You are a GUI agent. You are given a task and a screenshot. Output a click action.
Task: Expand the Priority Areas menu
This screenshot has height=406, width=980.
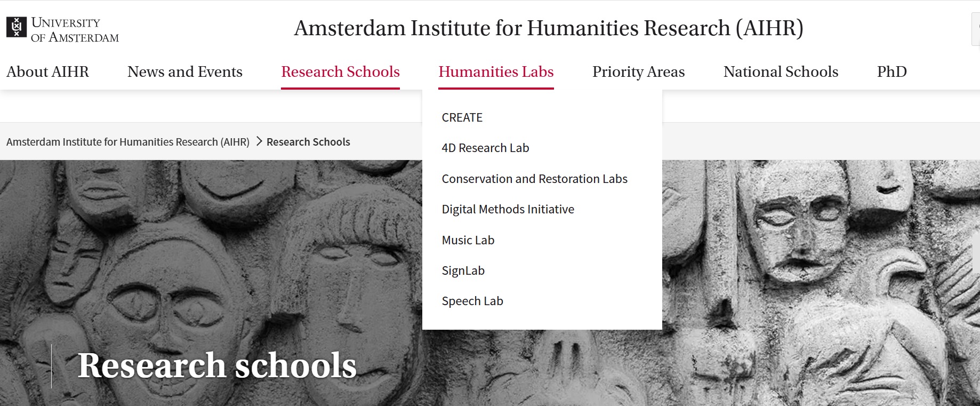638,72
